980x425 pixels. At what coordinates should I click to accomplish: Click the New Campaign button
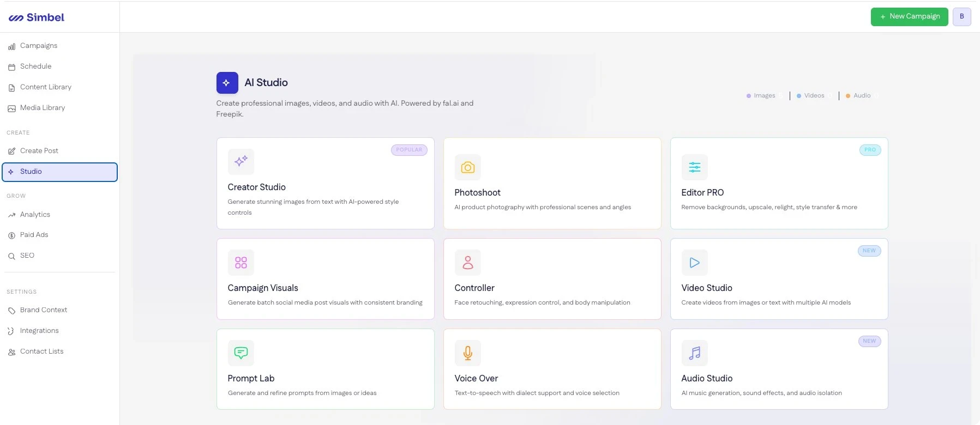909,16
